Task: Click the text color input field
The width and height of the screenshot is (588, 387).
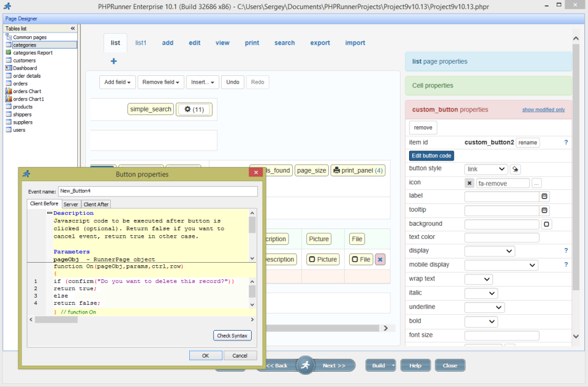Action: (x=502, y=238)
